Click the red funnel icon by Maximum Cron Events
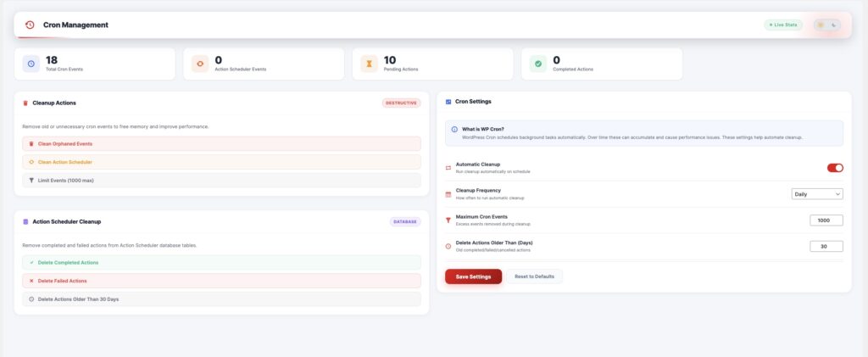Screen dimensions: 868x357 coord(448,220)
